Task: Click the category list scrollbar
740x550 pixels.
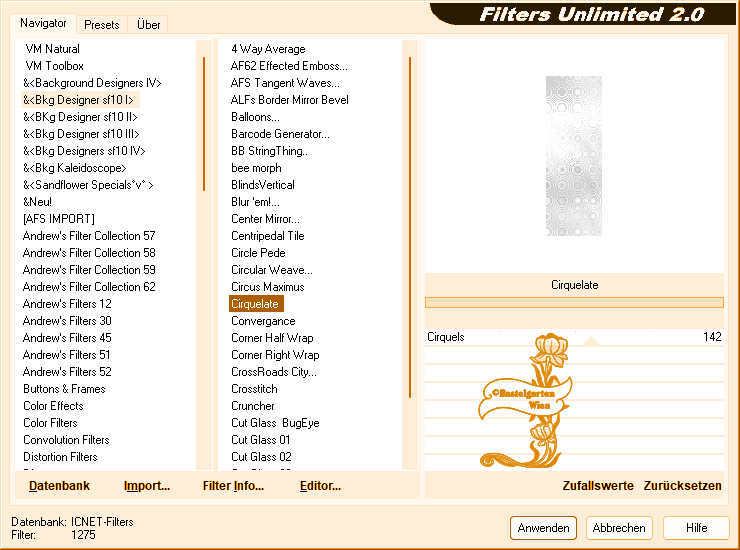Action: [x=204, y=124]
